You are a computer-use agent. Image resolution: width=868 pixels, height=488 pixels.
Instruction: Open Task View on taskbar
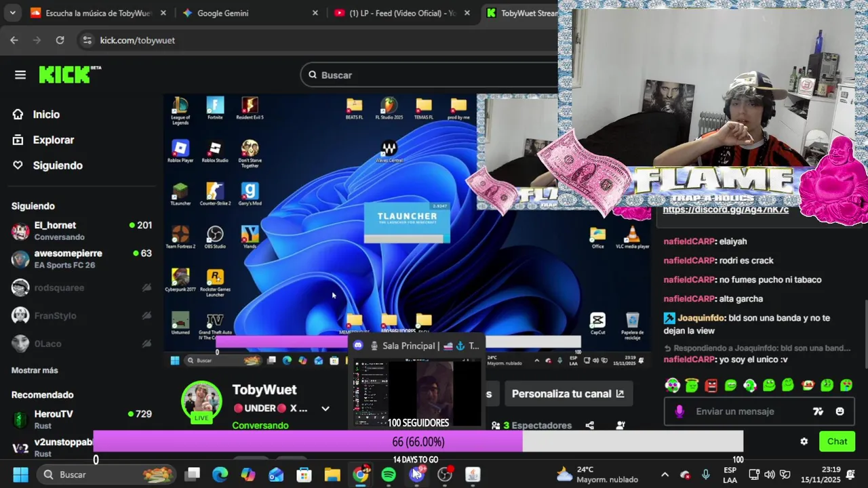(193, 474)
